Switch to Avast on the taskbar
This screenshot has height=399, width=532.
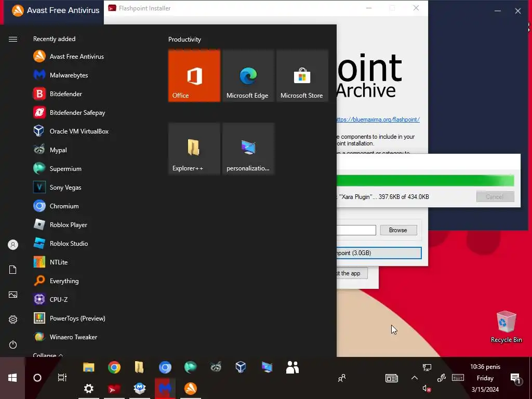190,389
